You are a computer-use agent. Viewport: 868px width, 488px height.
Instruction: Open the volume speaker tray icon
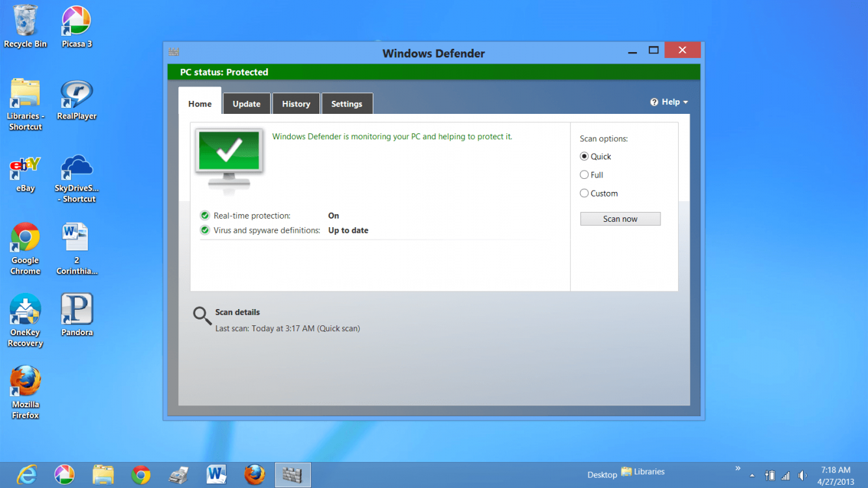(x=803, y=476)
